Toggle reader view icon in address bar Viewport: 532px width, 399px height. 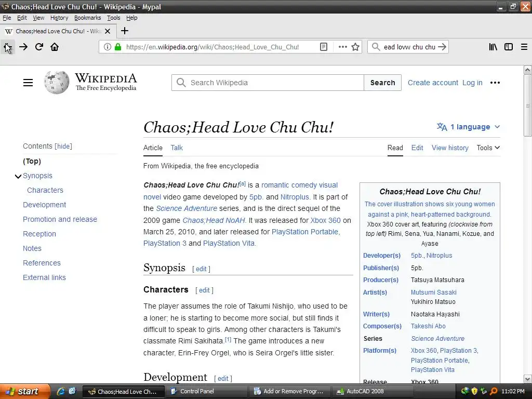[324, 47]
